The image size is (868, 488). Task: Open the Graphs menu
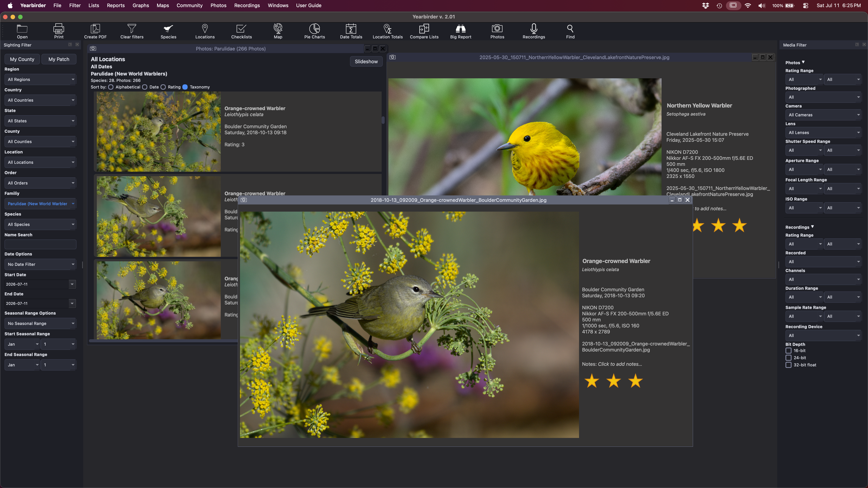[x=141, y=5]
